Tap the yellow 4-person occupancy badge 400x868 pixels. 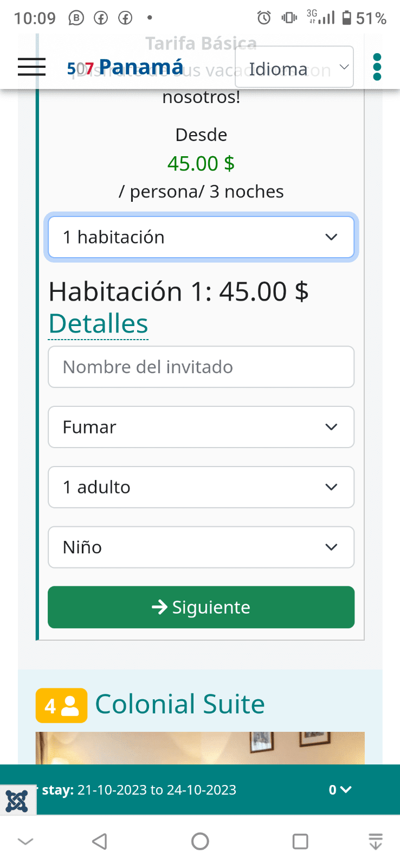tap(61, 705)
